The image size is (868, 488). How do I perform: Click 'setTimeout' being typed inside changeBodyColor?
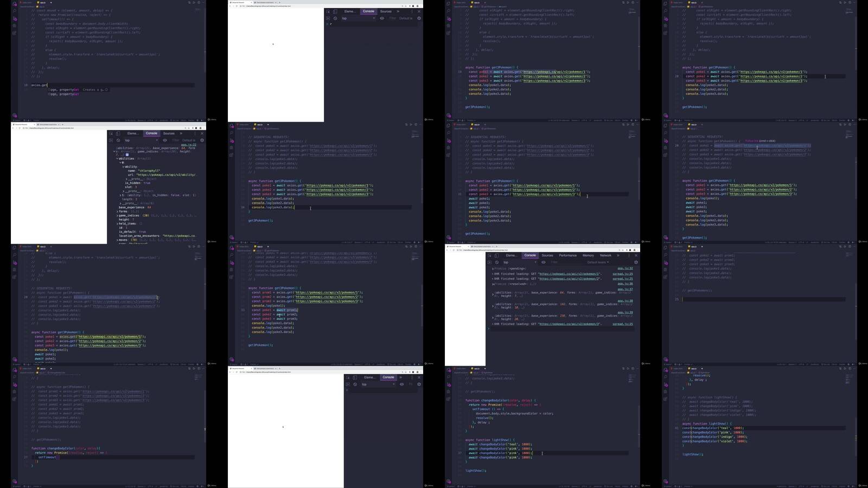[47, 457]
